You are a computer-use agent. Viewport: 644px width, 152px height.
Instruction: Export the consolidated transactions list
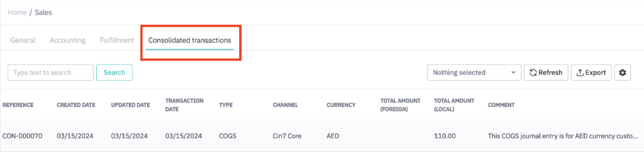pyautogui.click(x=591, y=73)
